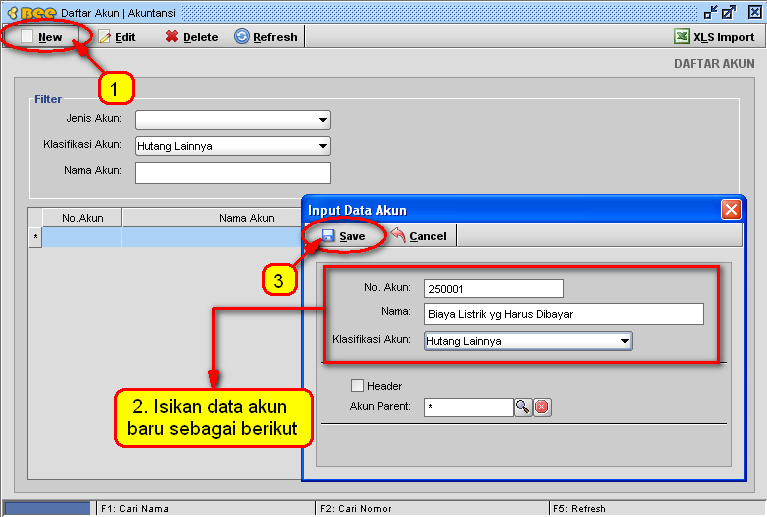
Task: Cancel the Input Data Akun dialog
Action: (x=420, y=236)
